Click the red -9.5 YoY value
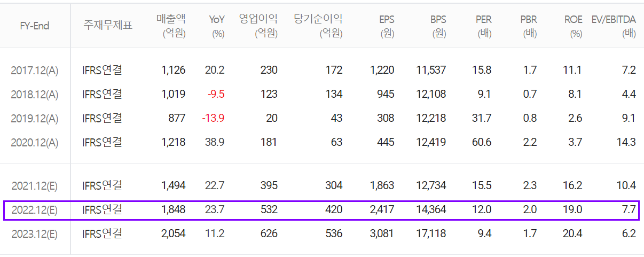644x257 pixels. click(x=215, y=94)
